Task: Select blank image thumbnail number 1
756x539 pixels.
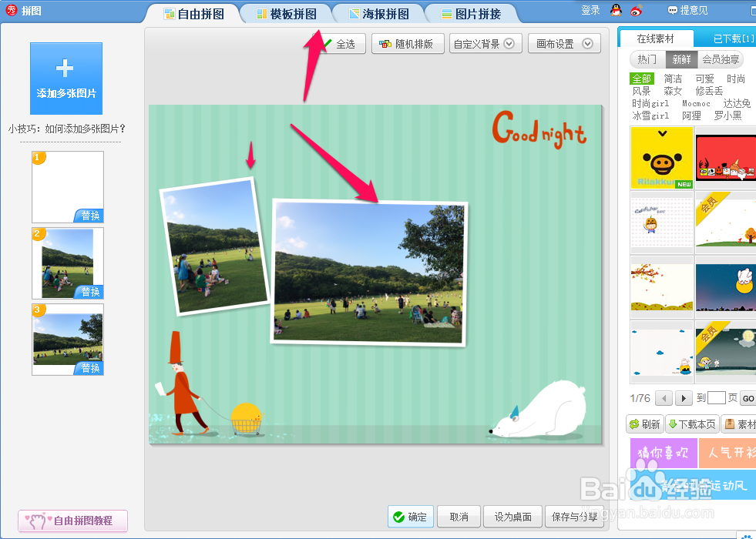Action: click(x=68, y=187)
